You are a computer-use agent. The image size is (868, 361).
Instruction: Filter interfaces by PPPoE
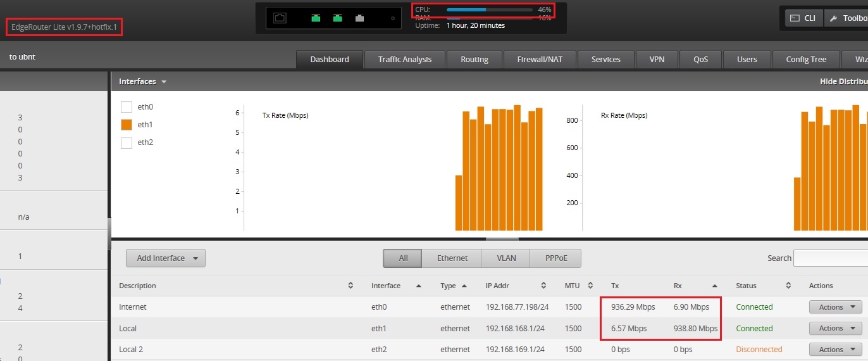click(x=555, y=258)
